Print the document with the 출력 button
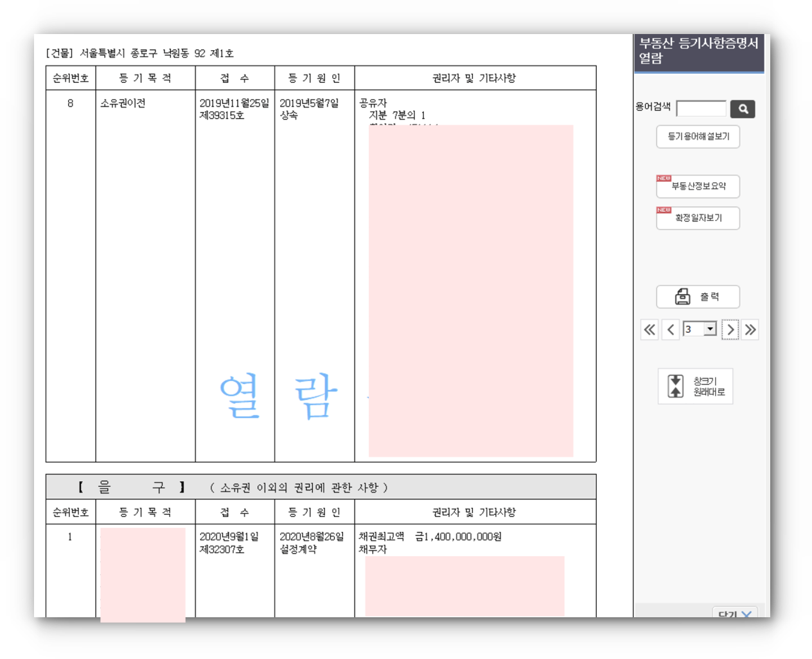Screen dimensions: 812x659 coord(698,296)
